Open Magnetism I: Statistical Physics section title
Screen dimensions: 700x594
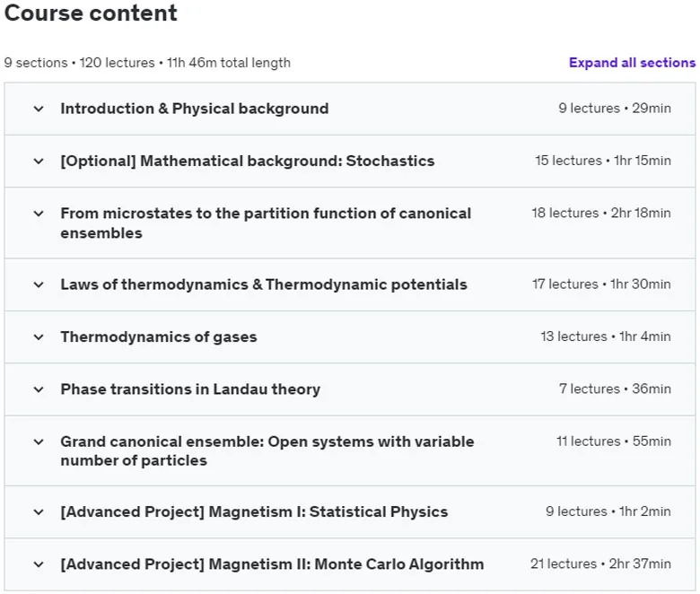coord(254,511)
